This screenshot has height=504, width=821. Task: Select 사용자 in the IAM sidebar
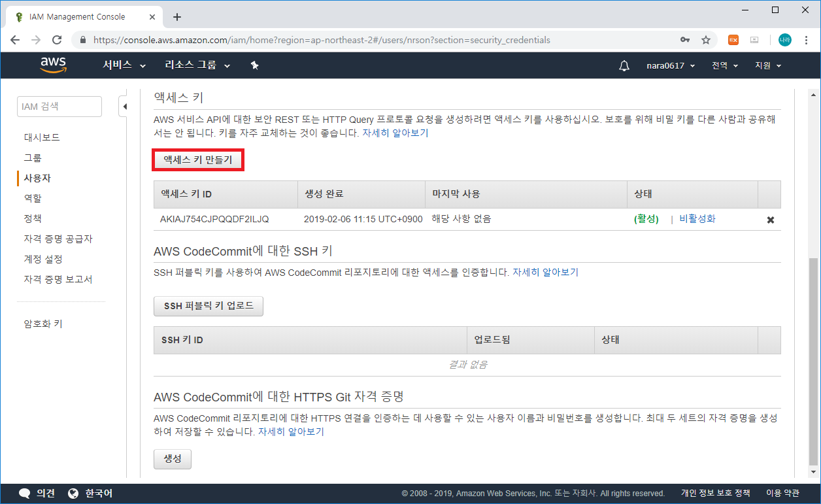tap(37, 178)
